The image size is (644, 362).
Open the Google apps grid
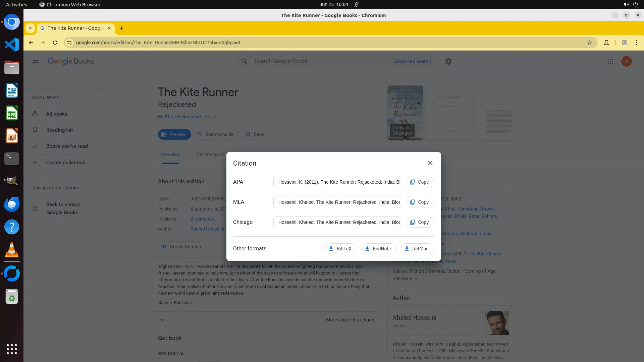610,61
